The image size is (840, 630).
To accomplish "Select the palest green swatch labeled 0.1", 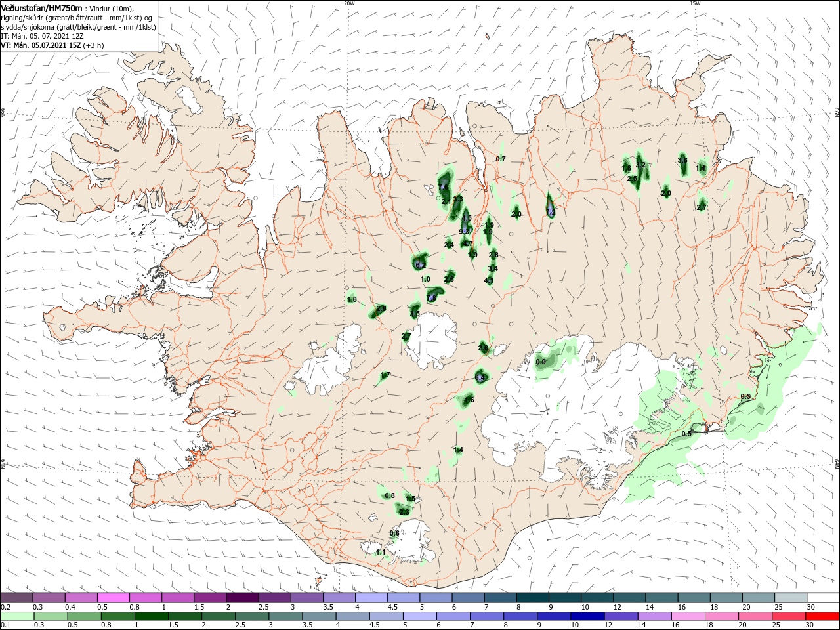I will [x=16, y=616].
